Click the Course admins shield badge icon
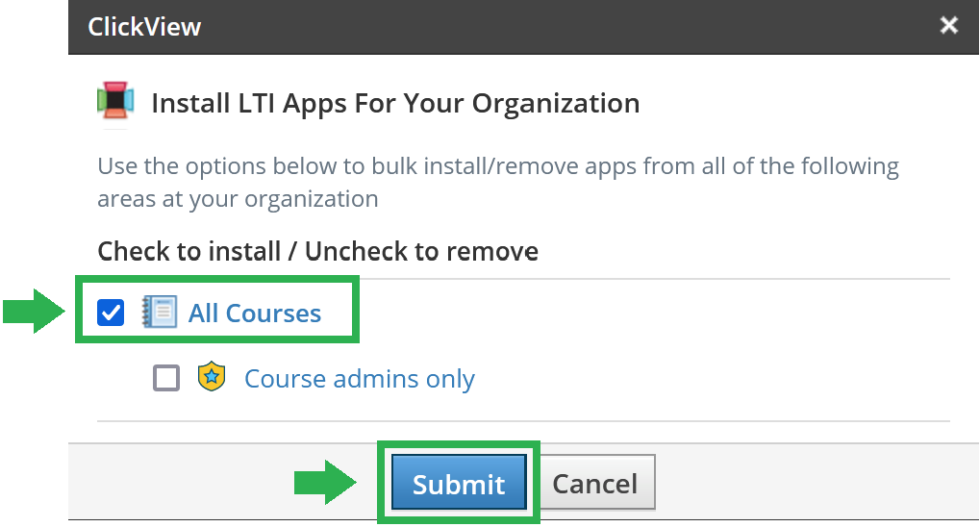This screenshot has height=527, width=980. [212, 376]
